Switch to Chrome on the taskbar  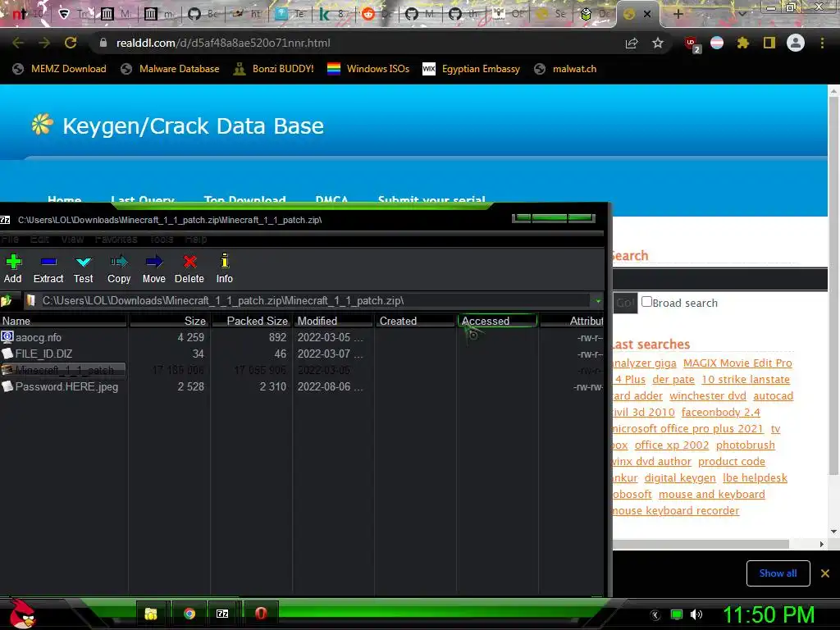[x=189, y=614]
